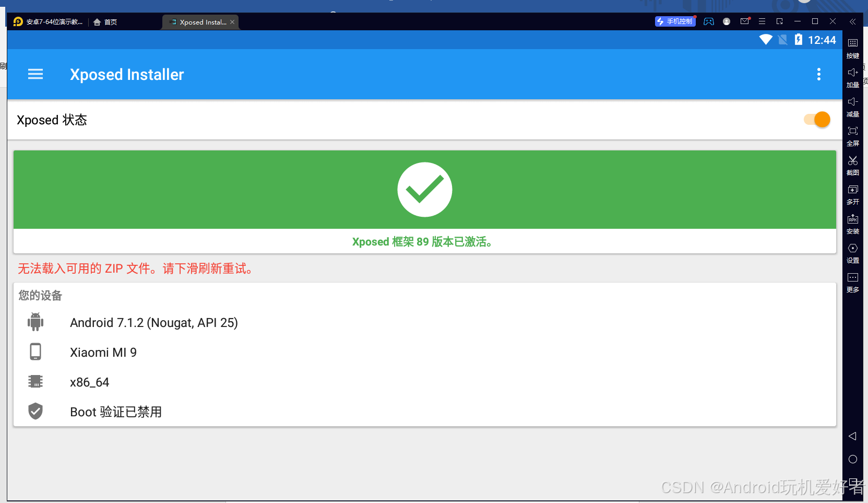
Task: Collapse the emulator sidebar with double arrow
Action: (852, 21)
